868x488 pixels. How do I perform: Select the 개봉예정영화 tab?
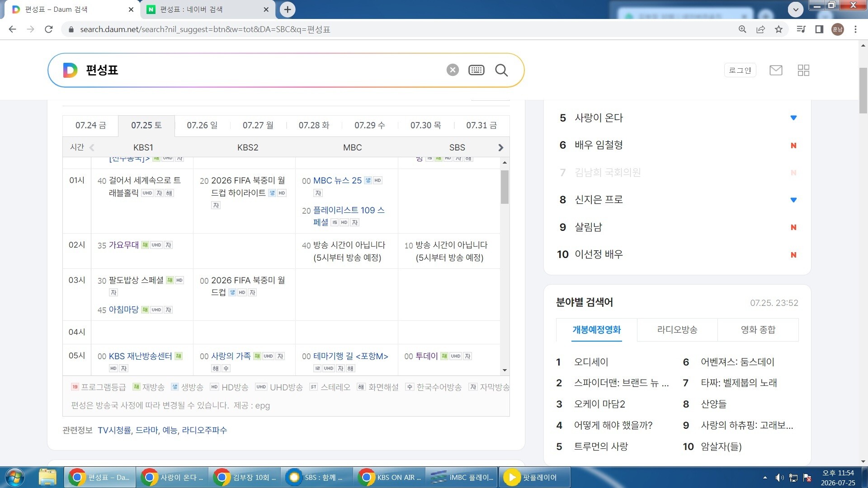click(x=597, y=330)
